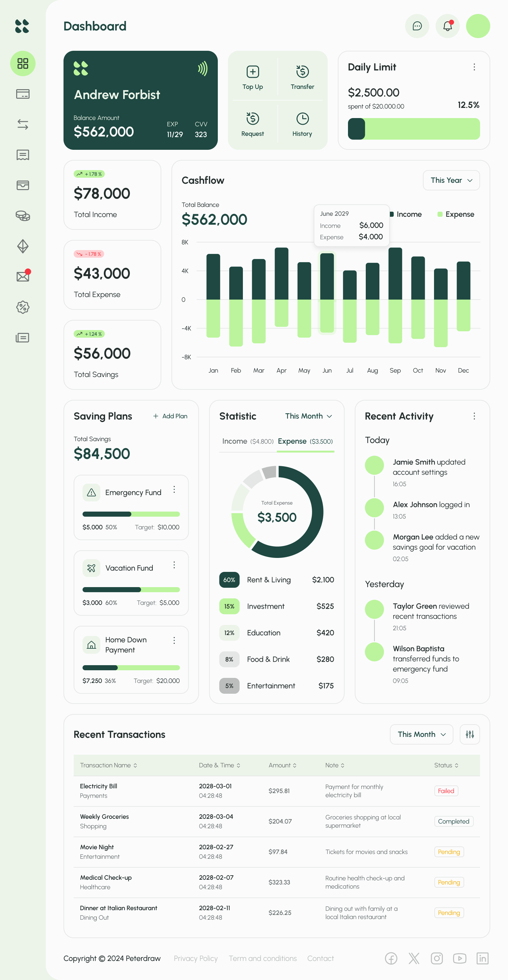
Task: Open the History clock icon
Action: point(302,119)
